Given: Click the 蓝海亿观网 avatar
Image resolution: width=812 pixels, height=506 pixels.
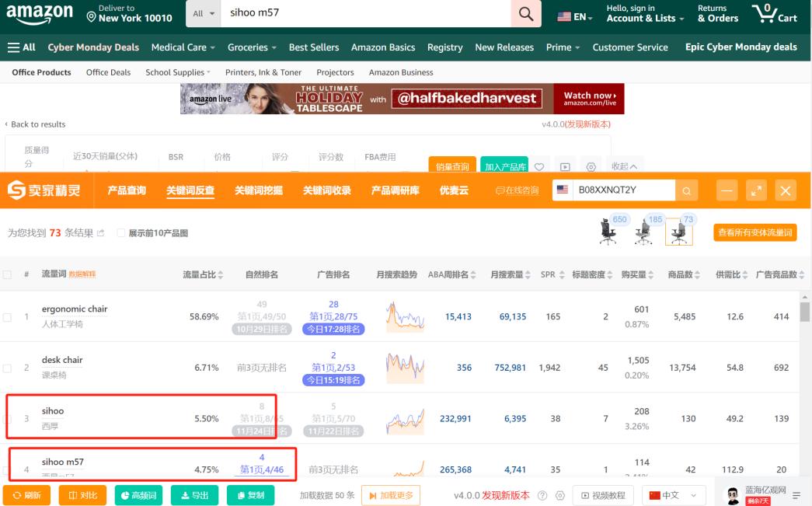Looking at the screenshot, I should pos(733,496).
